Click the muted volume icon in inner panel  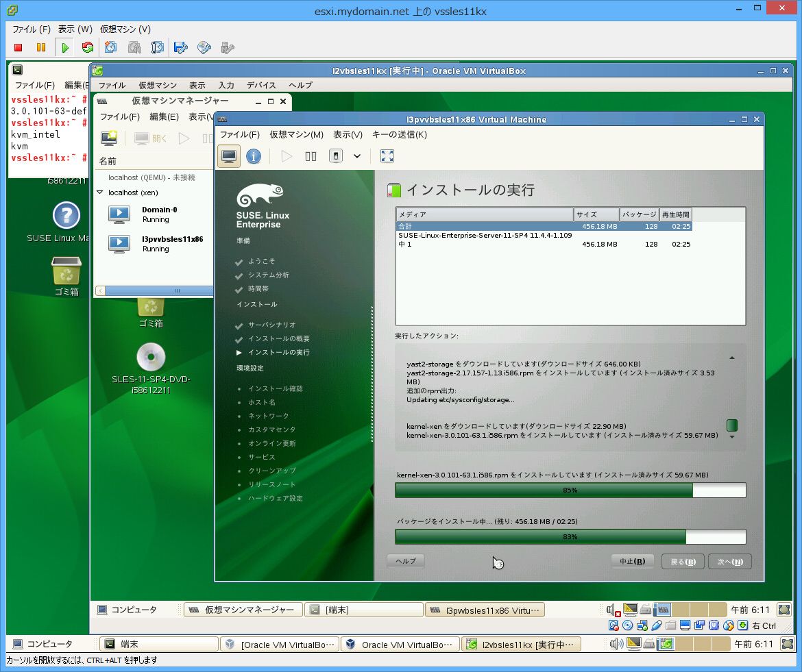(x=613, y=610)
